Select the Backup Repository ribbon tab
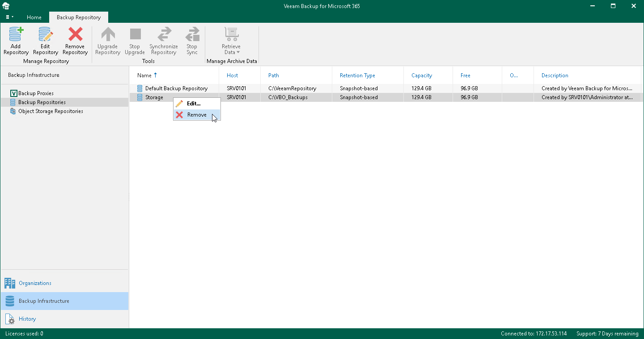The height and width of the screenshot is (339, 644). tap(79, 17)
